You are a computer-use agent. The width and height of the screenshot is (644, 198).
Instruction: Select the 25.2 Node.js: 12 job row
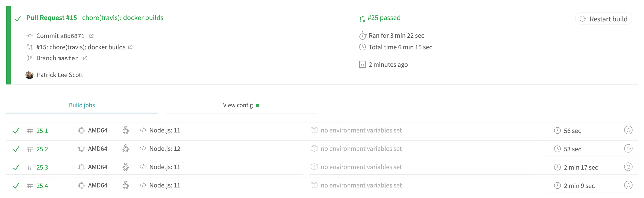pyautogui.click(x=322, y=149)
